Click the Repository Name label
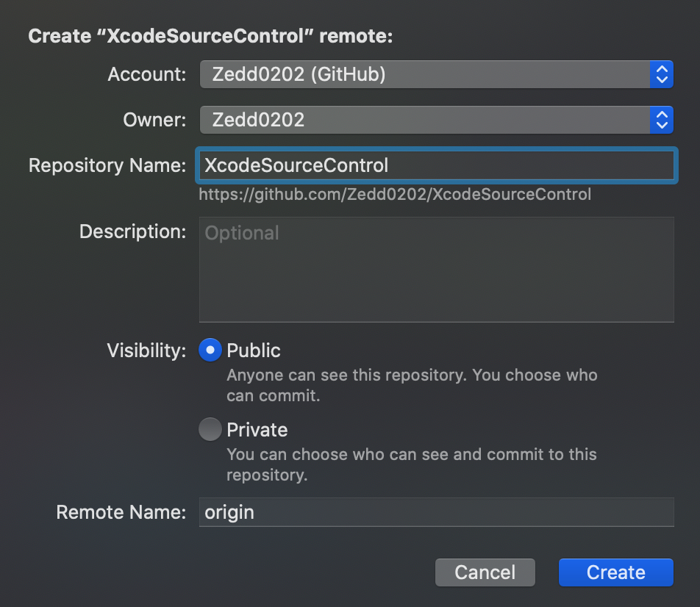700x607 pixels. point(107,165)
